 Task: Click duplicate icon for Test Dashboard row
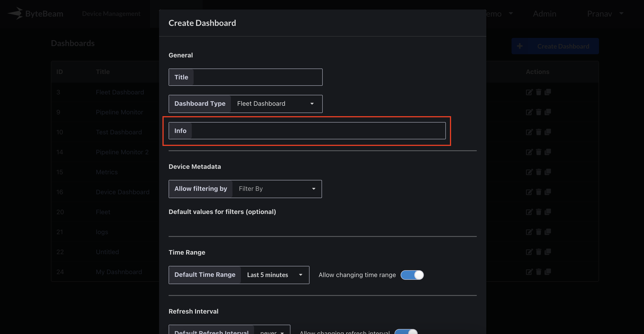pyautogui.click(x=548, y=132)
